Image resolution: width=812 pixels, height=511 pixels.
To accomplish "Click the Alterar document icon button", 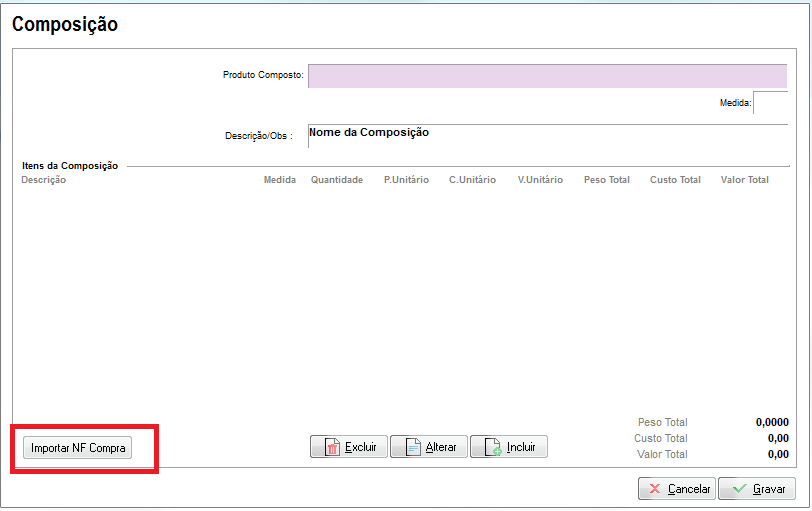I will [429, 447].
